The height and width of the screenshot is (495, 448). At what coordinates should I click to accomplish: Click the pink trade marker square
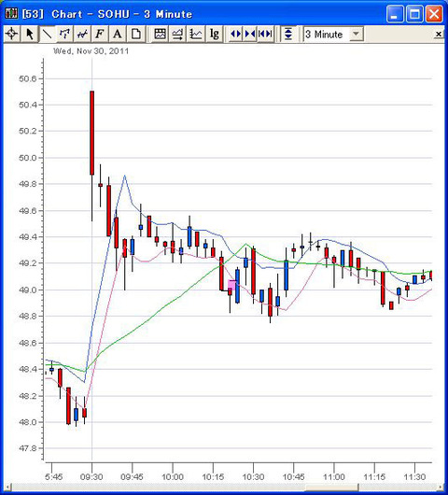pos(231,285)
